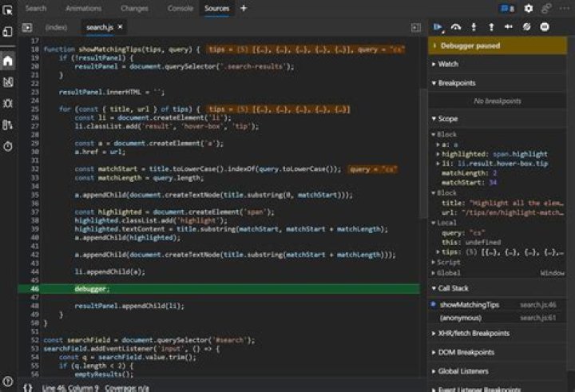The width and height of the screenshot is (575, 392).
Task: Open the bug Issues tool icon
Action: pyautogui.click(x=8, y=104)
